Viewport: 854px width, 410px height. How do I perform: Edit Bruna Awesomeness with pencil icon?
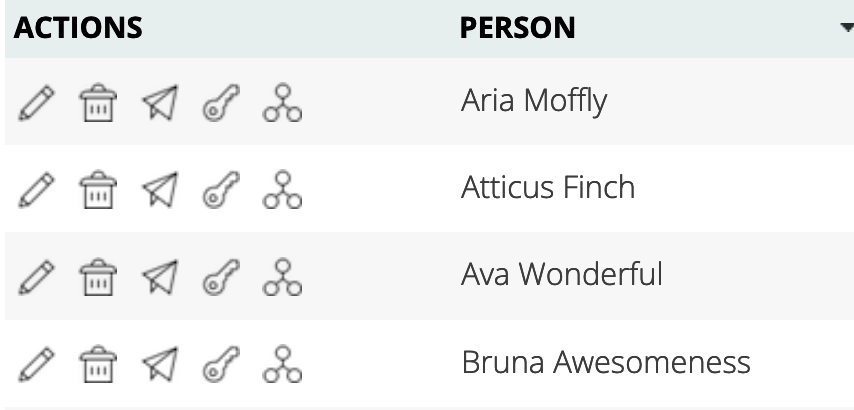[35, 363]
